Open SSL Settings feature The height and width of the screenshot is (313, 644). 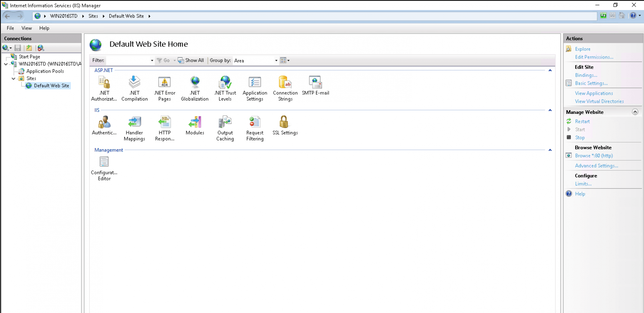pos(285,125)
